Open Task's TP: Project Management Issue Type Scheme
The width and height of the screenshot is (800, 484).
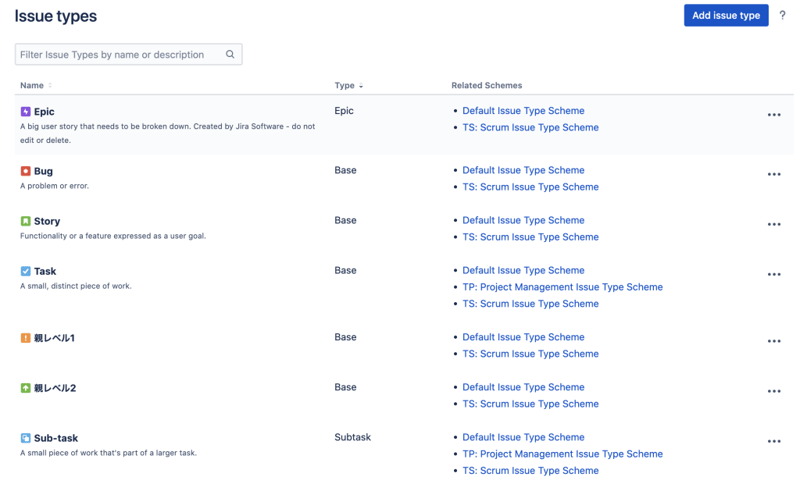[562, 287]
